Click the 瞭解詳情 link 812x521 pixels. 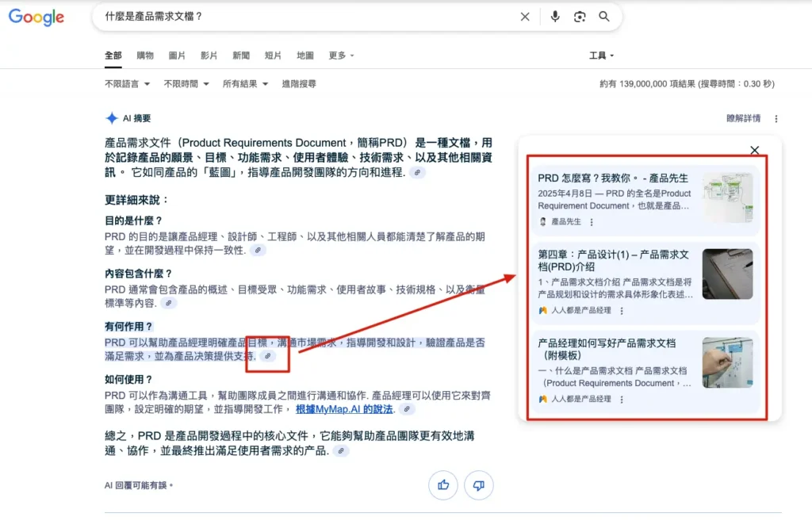point(743,119)
